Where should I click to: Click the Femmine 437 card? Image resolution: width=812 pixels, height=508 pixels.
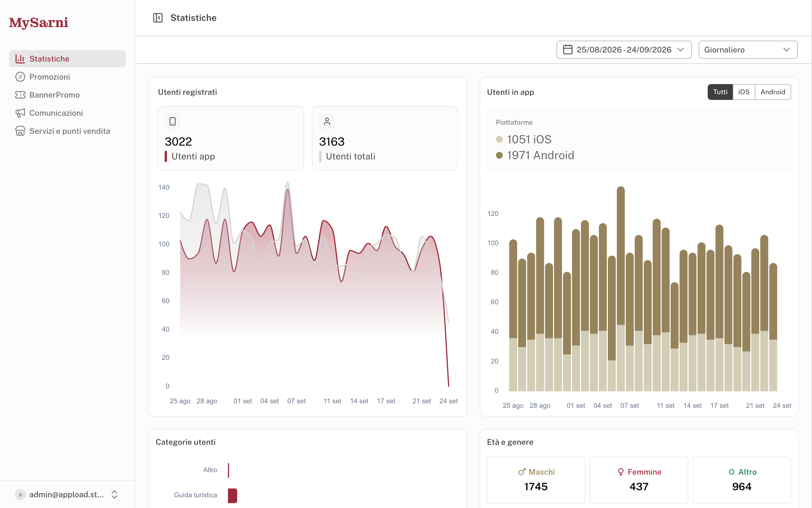639,480
